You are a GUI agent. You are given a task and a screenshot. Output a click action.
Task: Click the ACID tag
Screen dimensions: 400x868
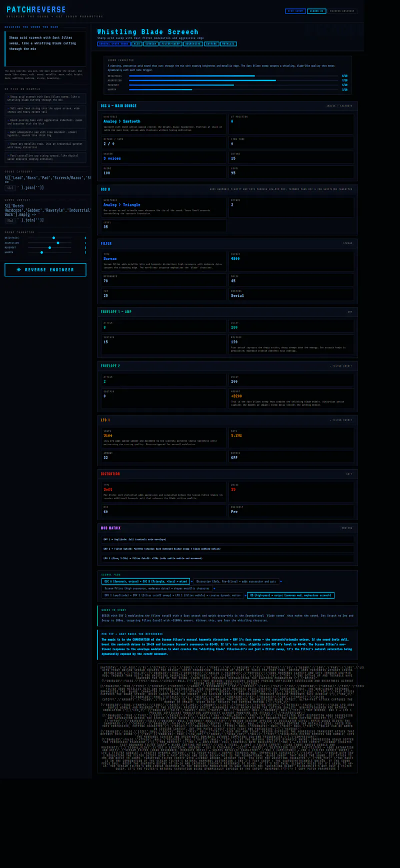pos(137,44)
